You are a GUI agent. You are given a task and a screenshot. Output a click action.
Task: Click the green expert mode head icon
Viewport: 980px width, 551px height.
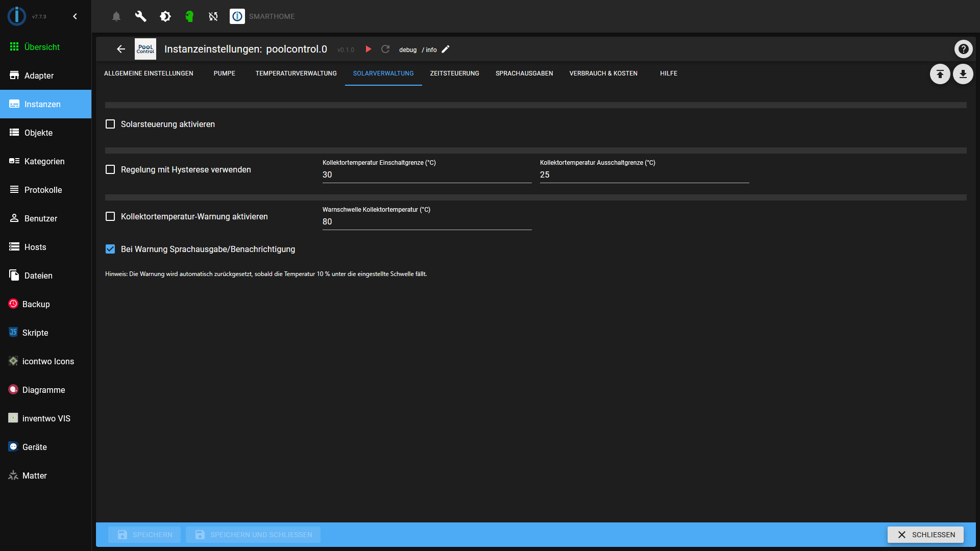[x=189, y=16]
